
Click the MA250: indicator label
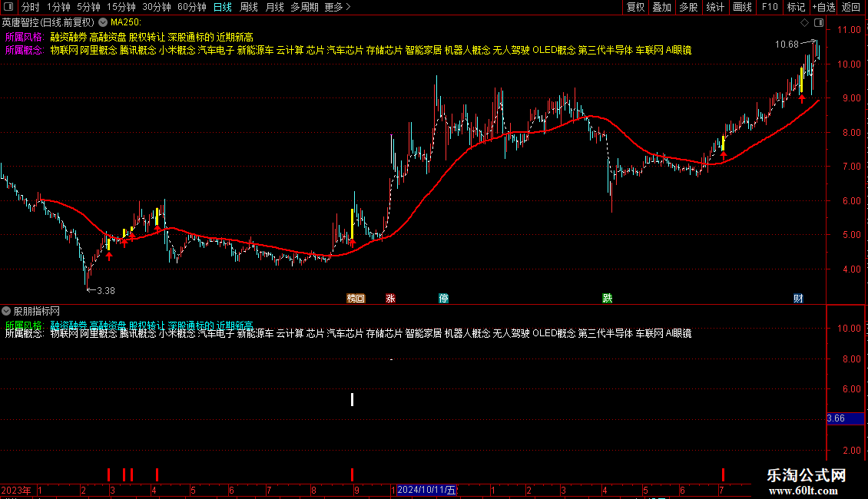(x=126, y=22)
